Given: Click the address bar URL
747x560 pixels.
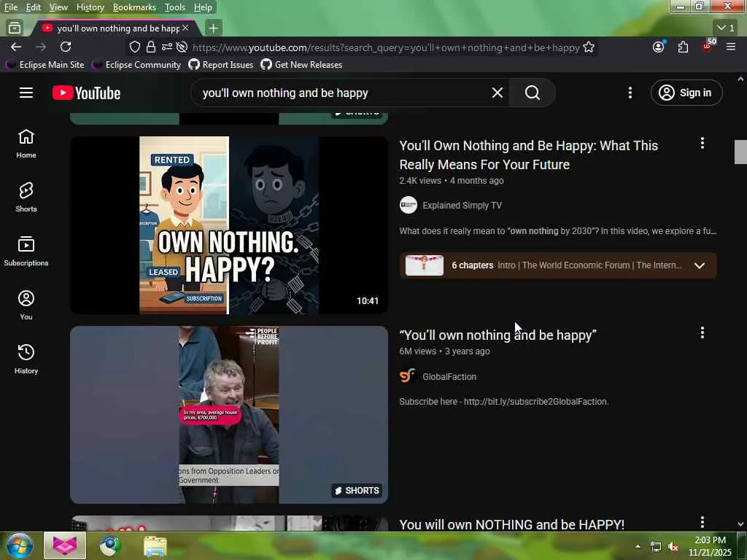Looking at the screenshot, I should point(386,47).
